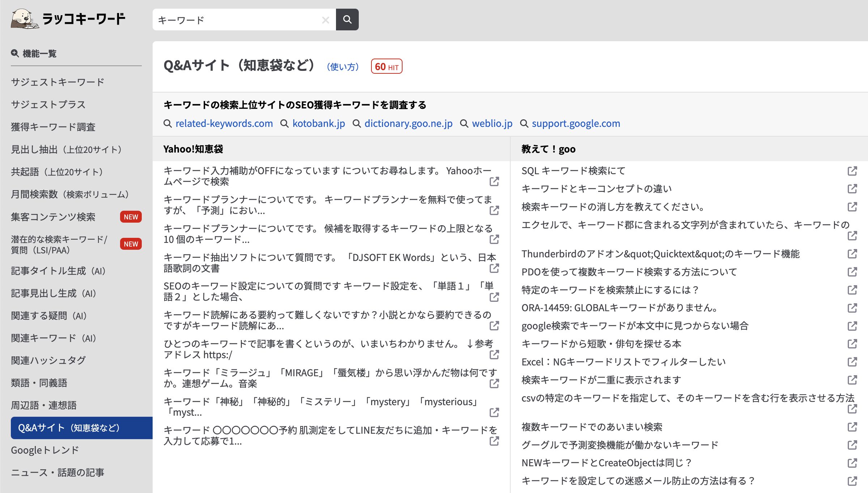
Task: Click the 機能一覧 sidebar heading
Action: 34,53
